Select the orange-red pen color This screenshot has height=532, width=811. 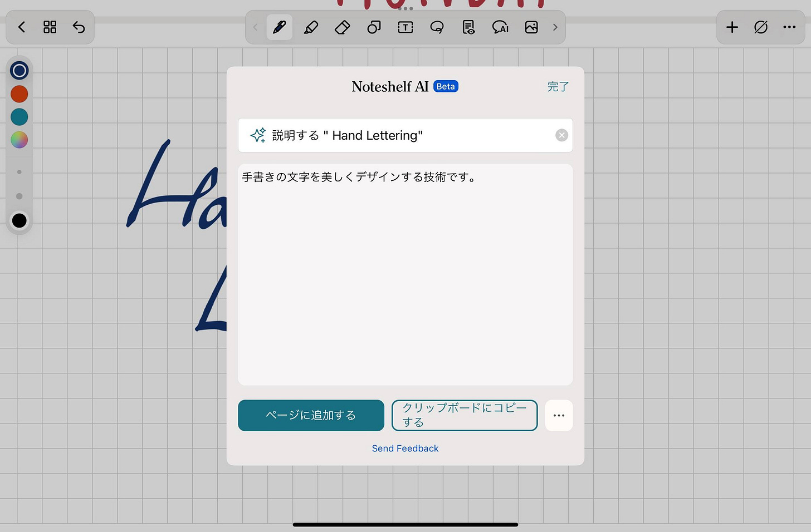click(19, 94)
